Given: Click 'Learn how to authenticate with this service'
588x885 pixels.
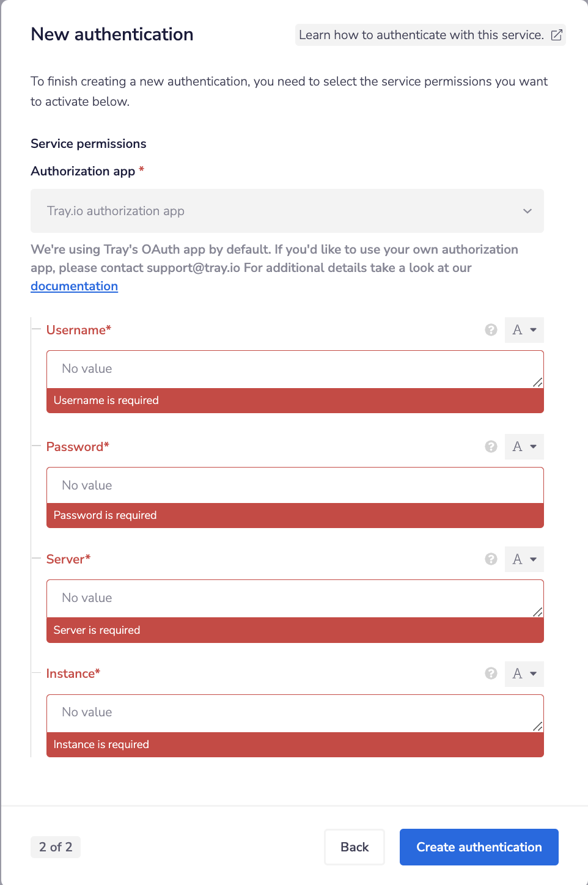Looking at the screenshot, I should click(421, 35).
